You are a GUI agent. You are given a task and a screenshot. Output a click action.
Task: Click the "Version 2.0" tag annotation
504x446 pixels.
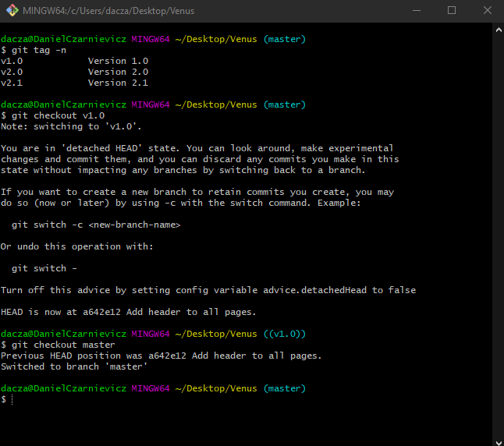118,72
